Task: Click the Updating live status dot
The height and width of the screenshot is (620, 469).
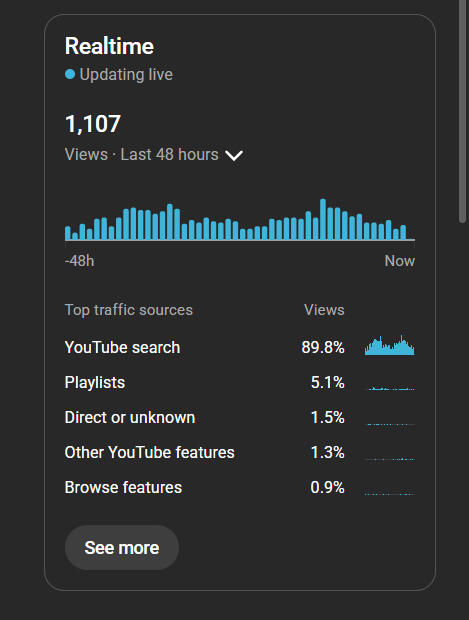Action: (x=70, y=74)
